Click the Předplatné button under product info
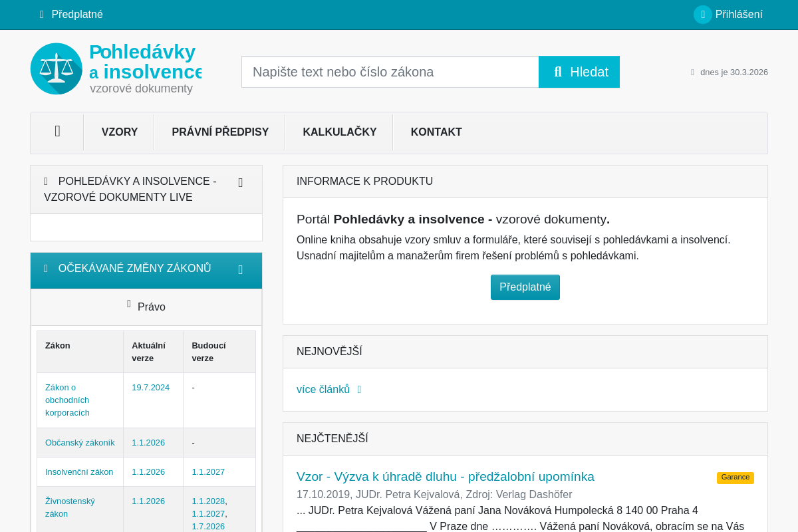798x532 pixels. pyautogui.click(x=525, y=287)
